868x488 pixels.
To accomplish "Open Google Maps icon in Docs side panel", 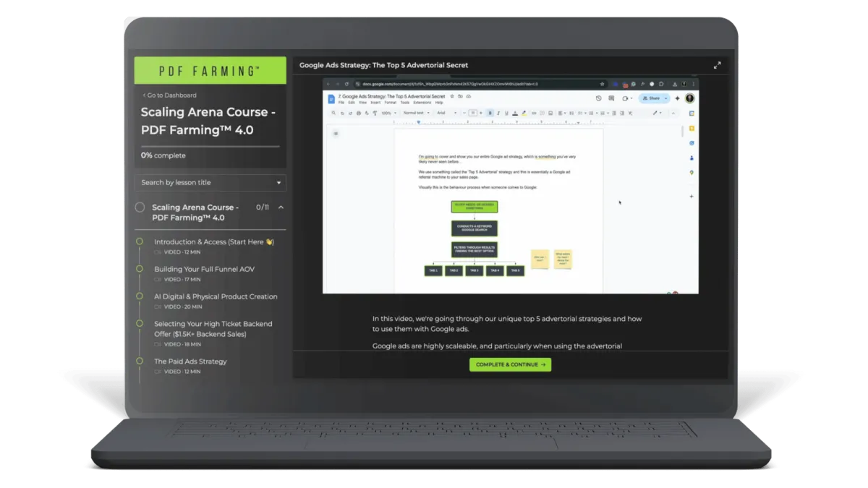I will click(692, 173).
